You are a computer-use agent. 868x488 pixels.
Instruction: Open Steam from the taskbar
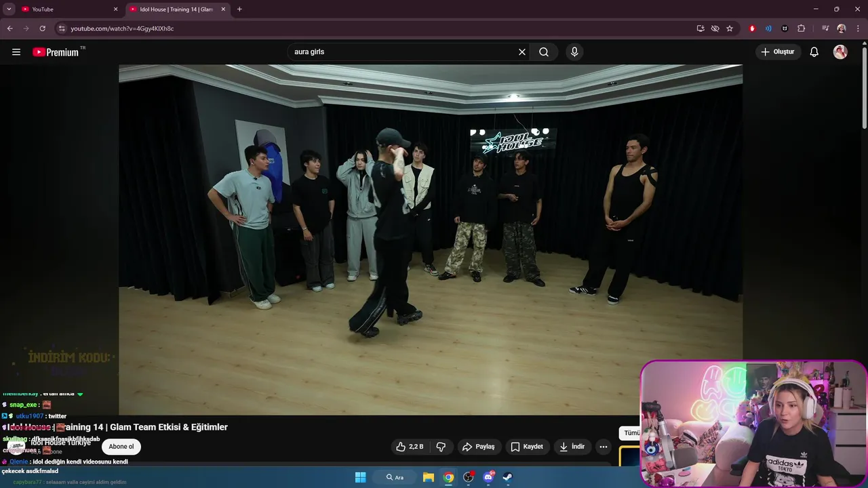tap(507, 477)
